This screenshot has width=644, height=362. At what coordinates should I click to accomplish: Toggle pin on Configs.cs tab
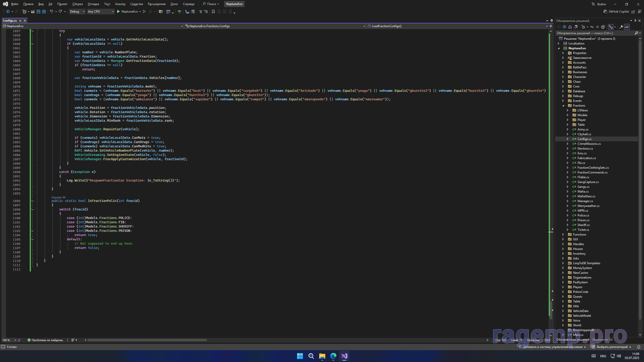20,21
